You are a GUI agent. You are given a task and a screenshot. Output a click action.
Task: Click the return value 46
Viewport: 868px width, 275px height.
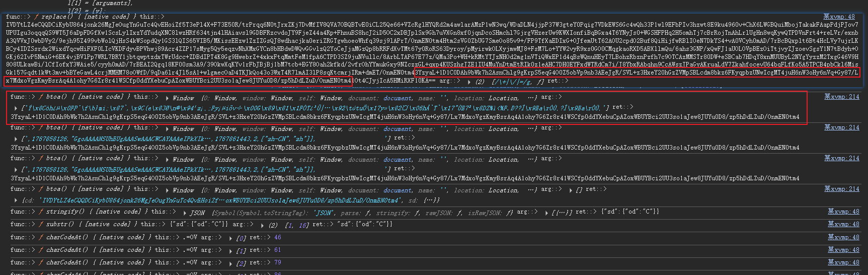(278, 237)
